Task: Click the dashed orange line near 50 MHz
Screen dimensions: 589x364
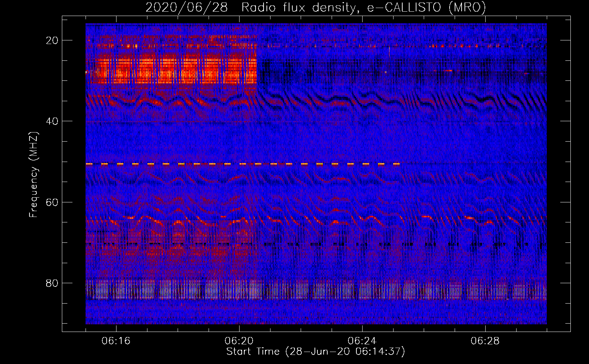Action: click(243, 164)
